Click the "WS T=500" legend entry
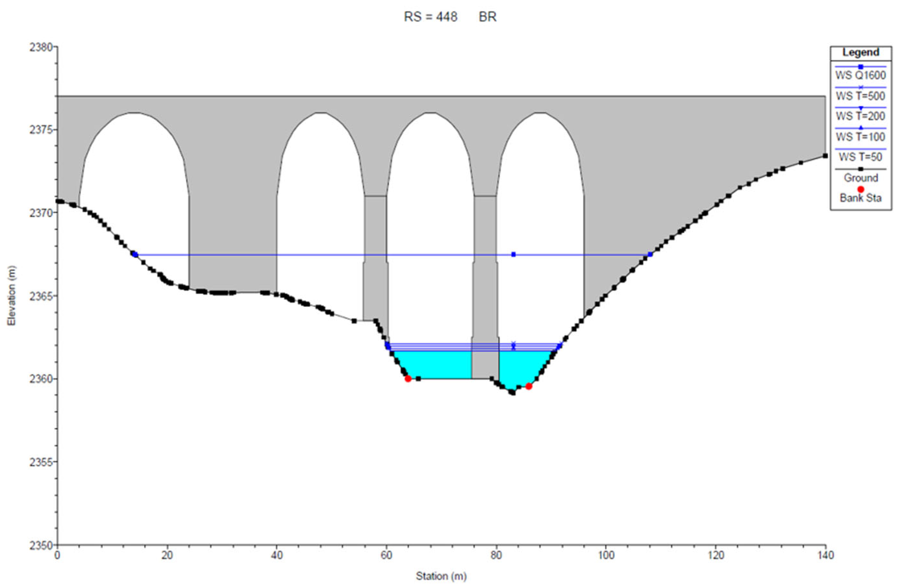899x588 pixels. tap(860, 96)
